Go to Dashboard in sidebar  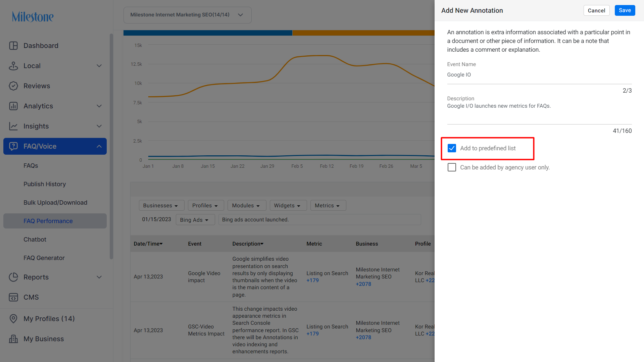41,46
